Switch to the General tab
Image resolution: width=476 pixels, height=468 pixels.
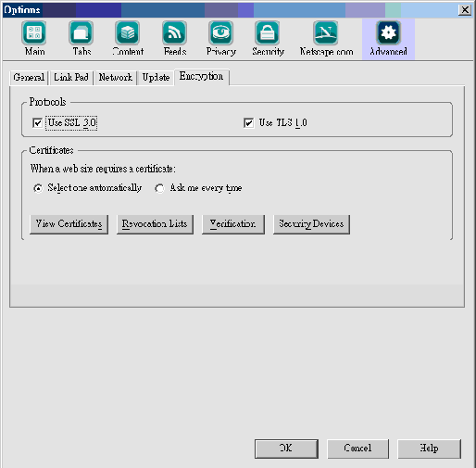(29, 77)
